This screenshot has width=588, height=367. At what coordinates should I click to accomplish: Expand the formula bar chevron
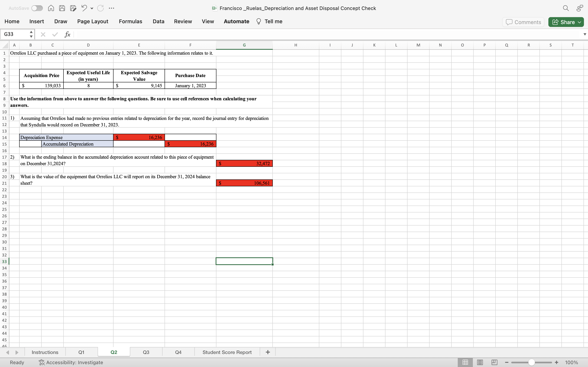[585, 34]
